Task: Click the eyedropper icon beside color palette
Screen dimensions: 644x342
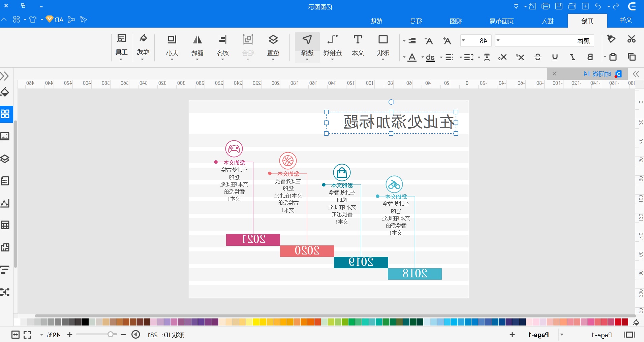Action: coord(636,322)
